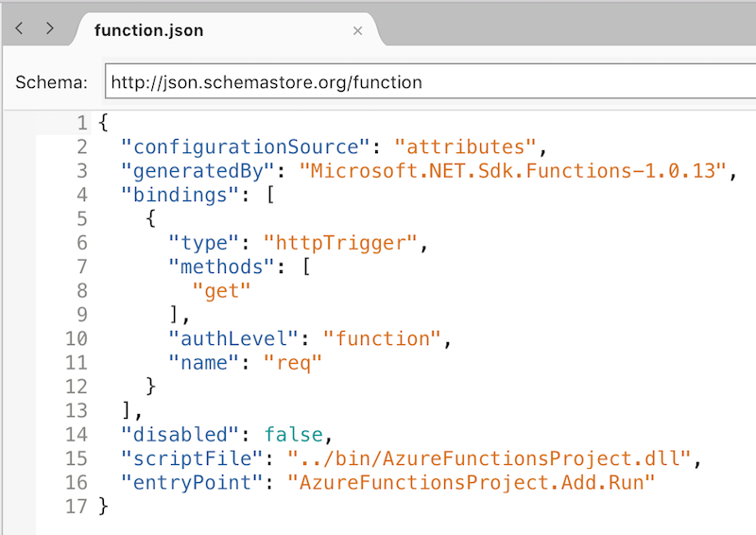Click line number 17 in the gutter
This screenshot has height=535, width=756.
point(77,507)
